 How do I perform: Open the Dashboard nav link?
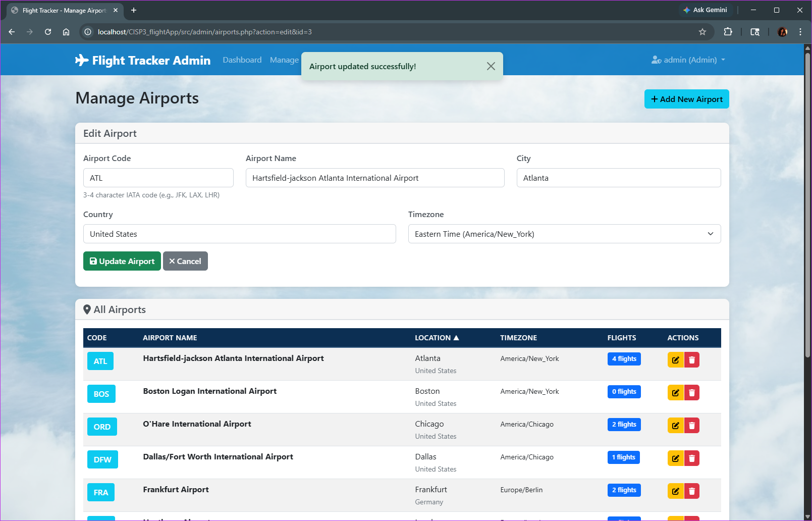click(242, 60)
